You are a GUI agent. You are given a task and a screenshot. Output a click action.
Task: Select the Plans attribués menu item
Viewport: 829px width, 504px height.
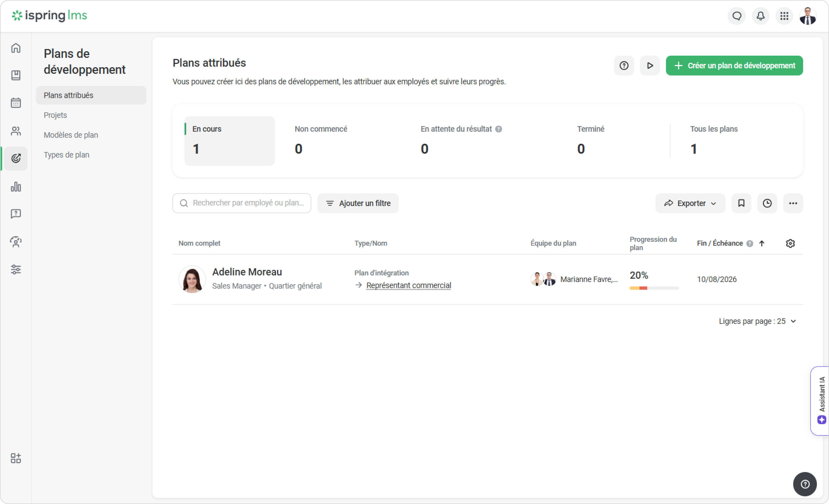tap(91, 95)
